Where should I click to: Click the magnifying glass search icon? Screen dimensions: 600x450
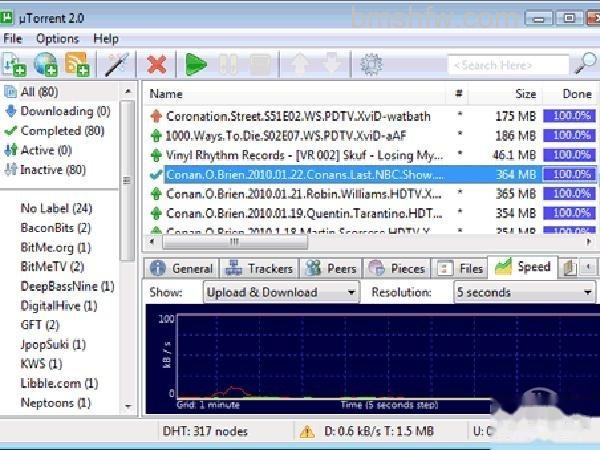[x=585, y=64]
